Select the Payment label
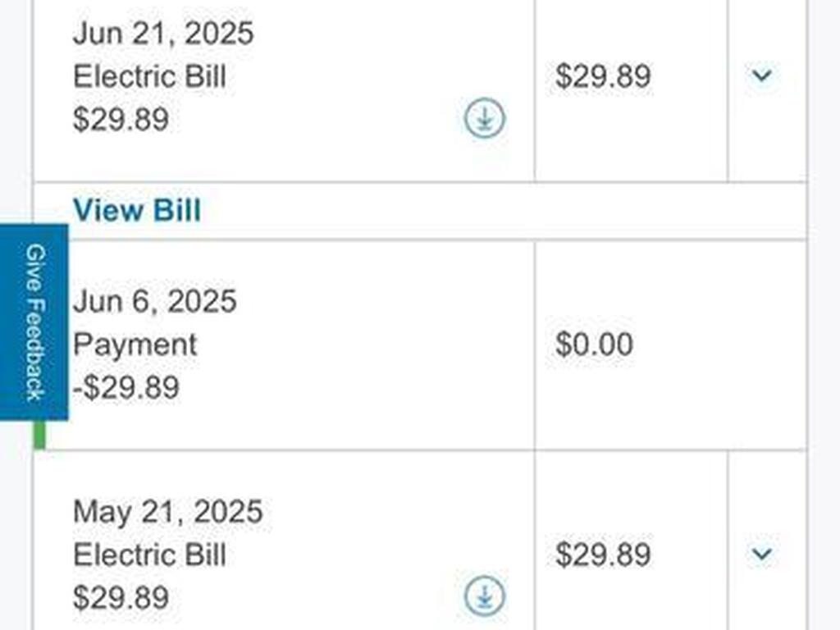Image resolution: width=840 pixels, height=630 pixels. tap(135, 345)
